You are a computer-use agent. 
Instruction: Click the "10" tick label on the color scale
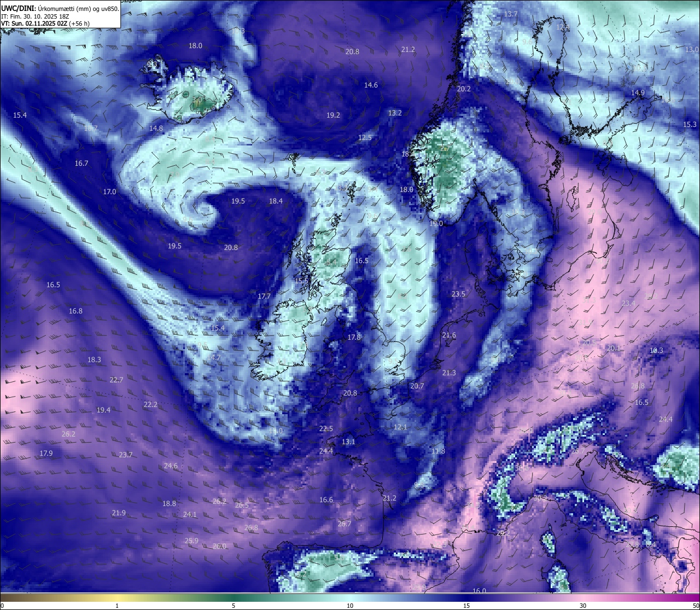tap(350, 606)
